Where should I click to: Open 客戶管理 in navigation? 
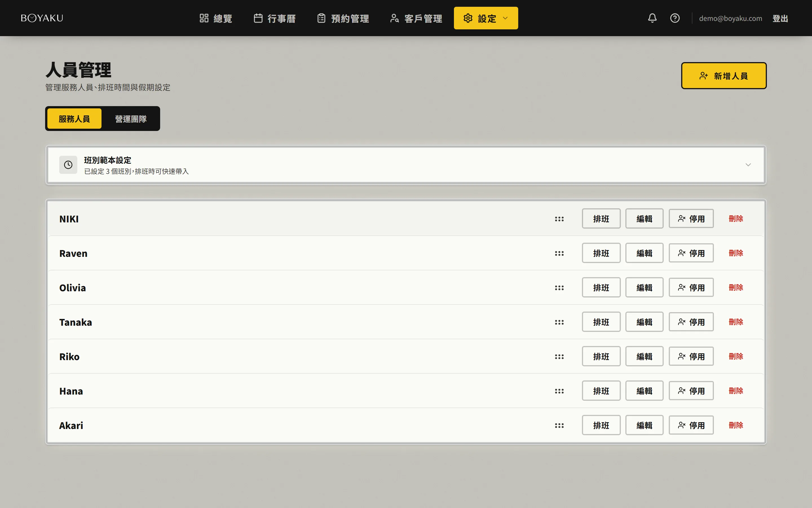[416, 18]
